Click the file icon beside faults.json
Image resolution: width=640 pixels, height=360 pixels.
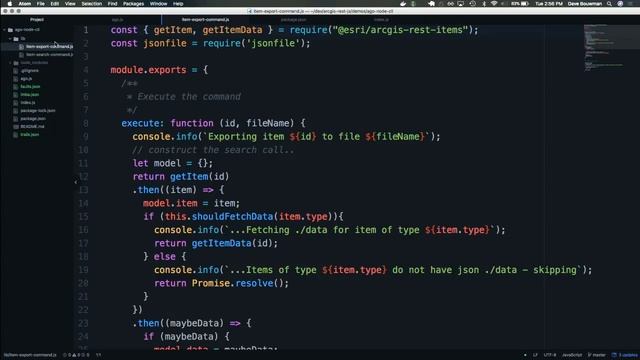click(x=16, y=87)
